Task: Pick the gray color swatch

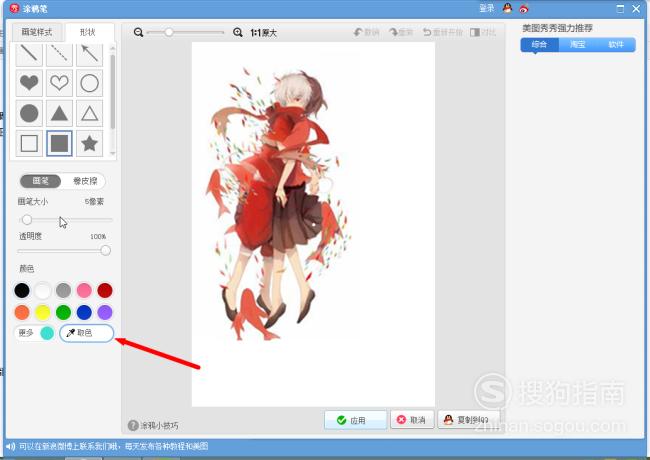Action: tap(63, 291)
